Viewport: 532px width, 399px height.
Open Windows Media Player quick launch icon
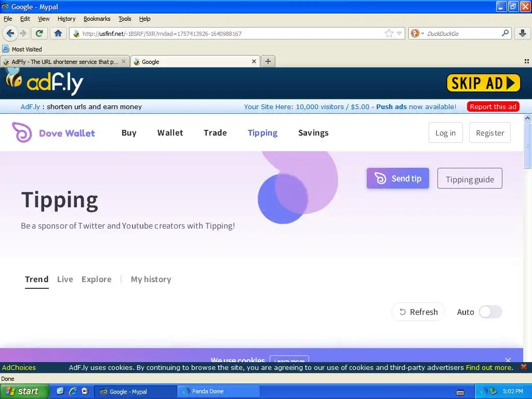[x=85, y=391]
